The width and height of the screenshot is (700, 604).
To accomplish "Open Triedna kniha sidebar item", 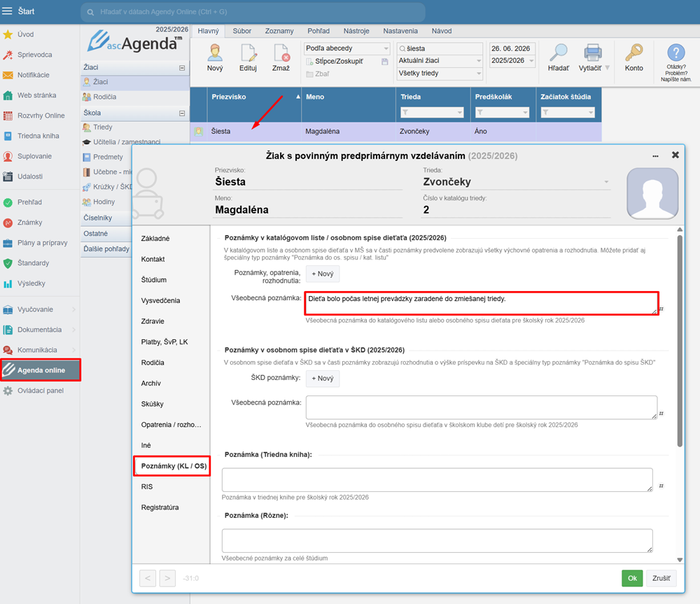I will [38, 136].
